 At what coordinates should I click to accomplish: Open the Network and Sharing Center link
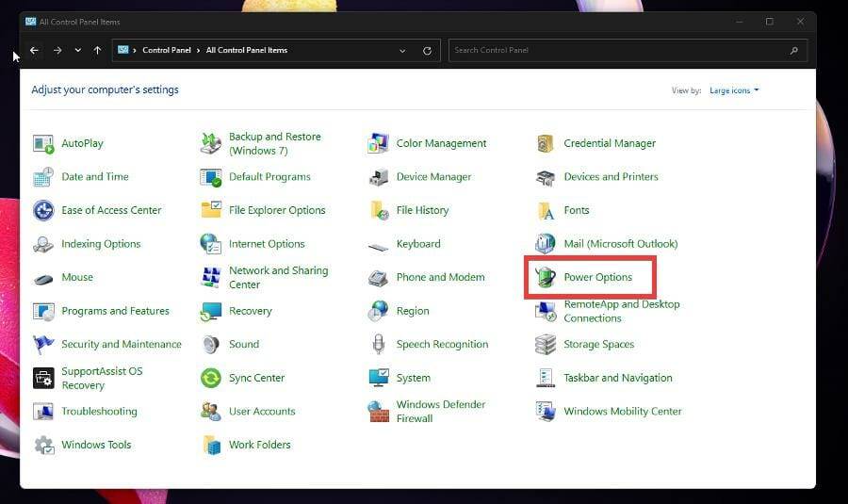[x=278, y=277]
